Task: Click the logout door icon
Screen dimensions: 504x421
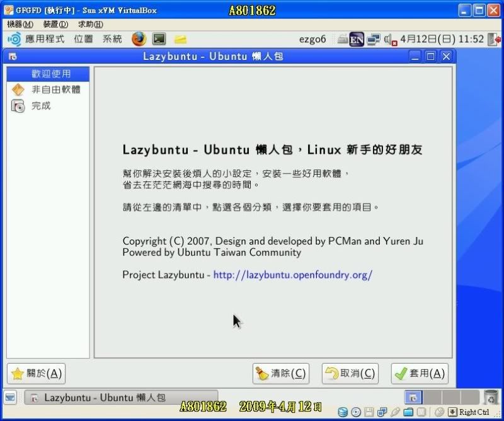Action: pyautogui.click(x=494, y=39)
